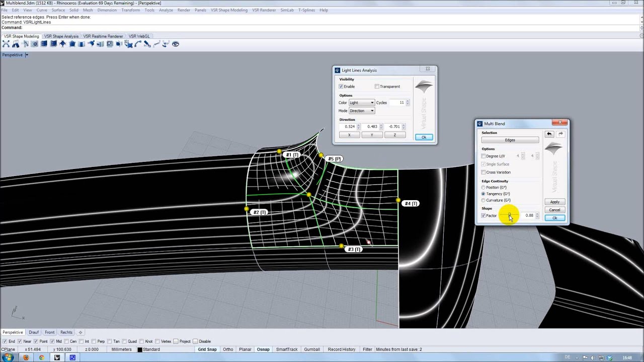Click the framed picture toolbar icon
The height and width of the screenshot is (362, 644).
[x=110, y=44]
